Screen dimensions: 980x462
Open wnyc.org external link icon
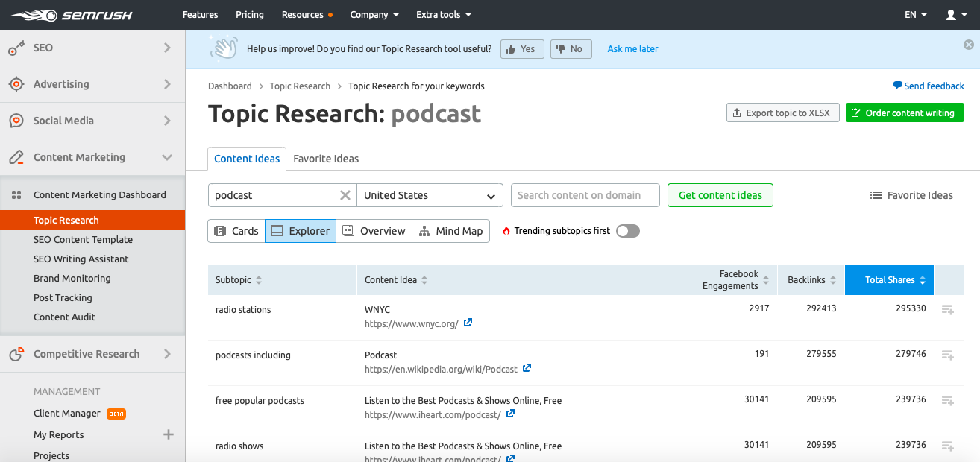[x=468, y=323]
